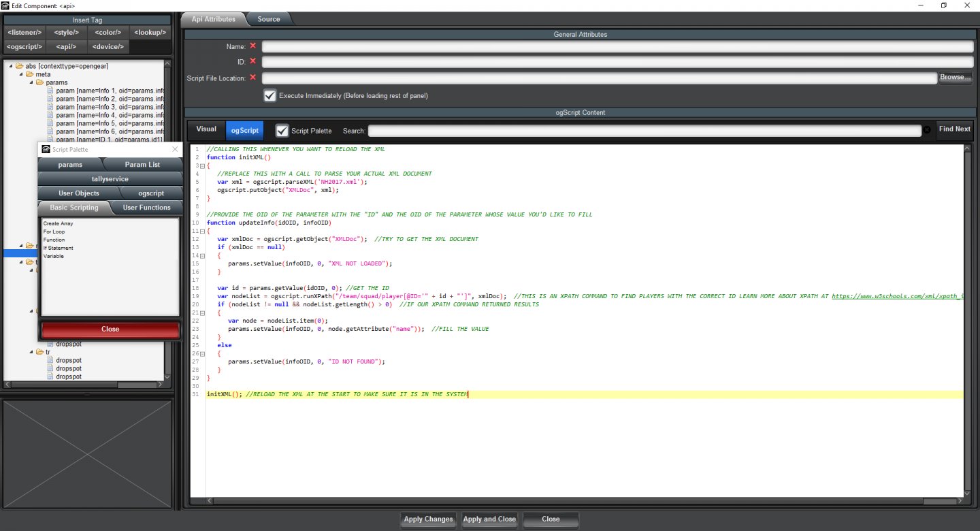Open the User Functions palette tab
The height and width of the screenshot is (531, 980).
146,208
